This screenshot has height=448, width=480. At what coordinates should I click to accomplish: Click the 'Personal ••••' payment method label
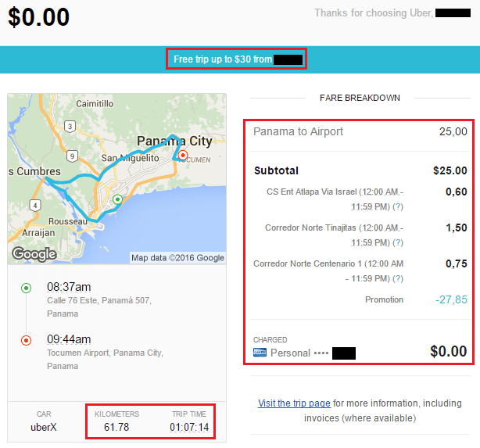299,353
